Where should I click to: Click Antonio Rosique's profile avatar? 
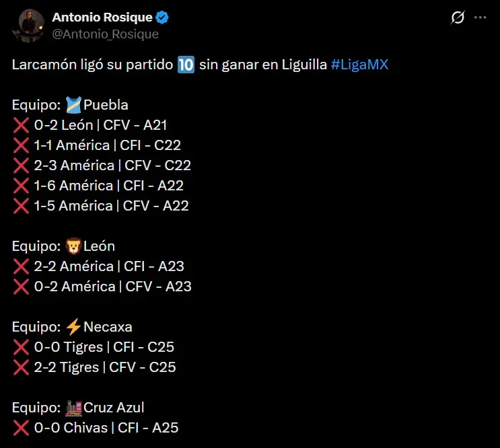[x=28, y=26]
